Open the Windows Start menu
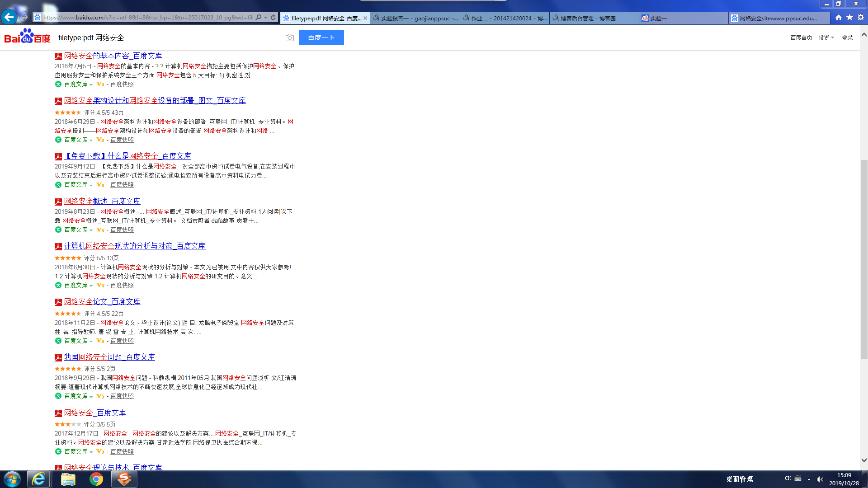Viewport: 868px width, 488px height. [x=12, y=479]
